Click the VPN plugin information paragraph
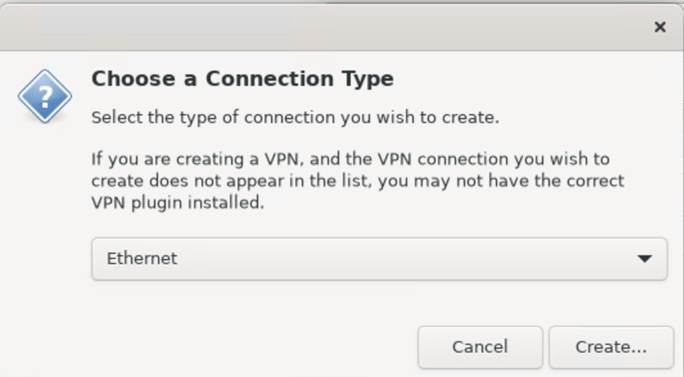The height and width of the screenshot is (377, 684). (358, 181)
